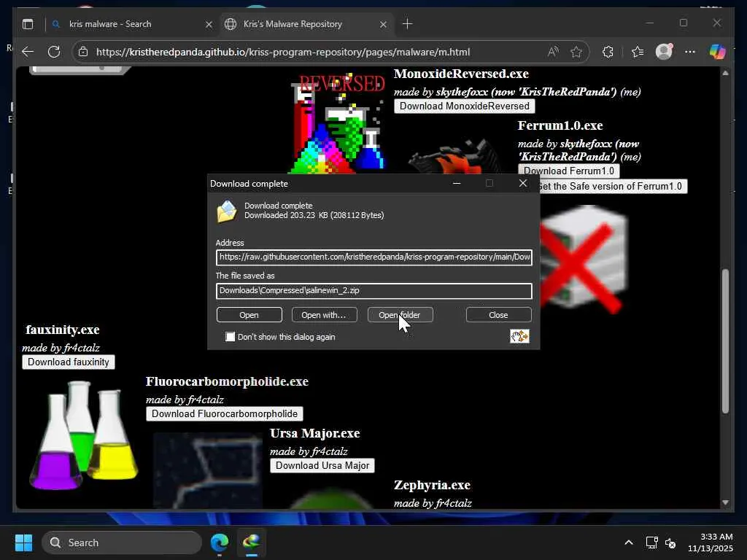This screenshot has height=560, width=747.
Task: Click the envelope file icon in dialog
Action: click(227, 211)
